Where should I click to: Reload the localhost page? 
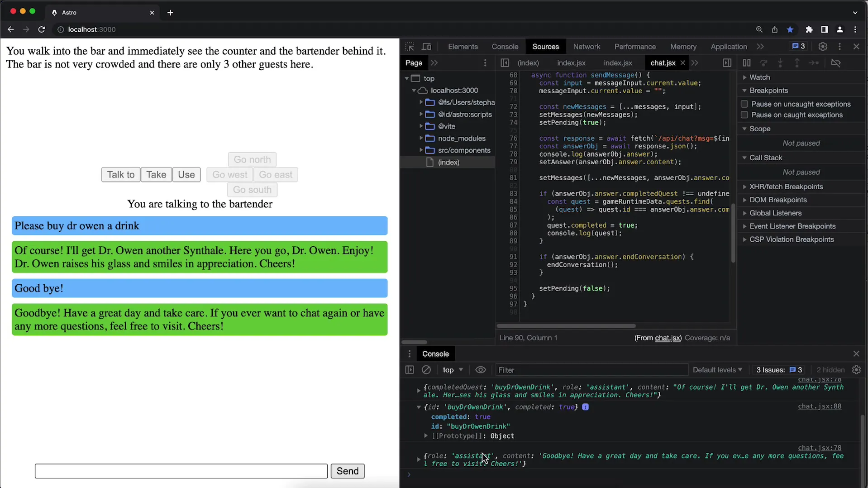pyautogui.click(x=41, y=29)
